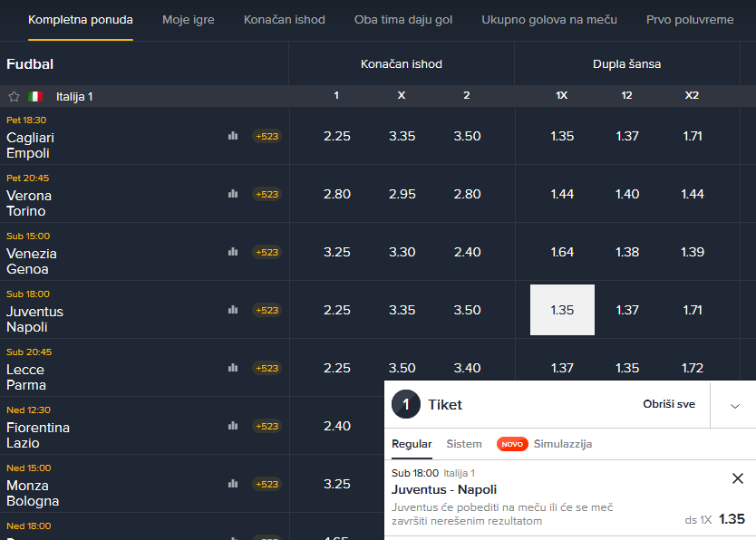Open the Sistem ticket tab
756x540 pixels.
click(x=464, y=444)
